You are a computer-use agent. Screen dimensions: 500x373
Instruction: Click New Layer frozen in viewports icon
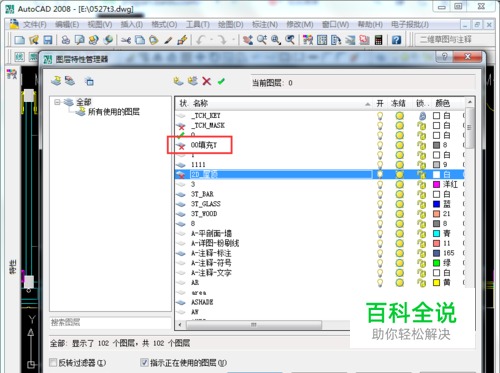click(193, 81)
